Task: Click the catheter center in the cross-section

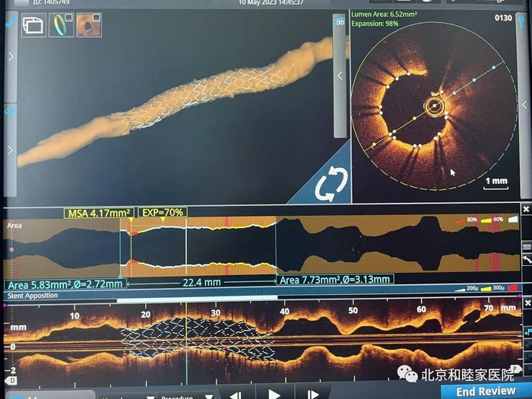Action: point(435,106)
